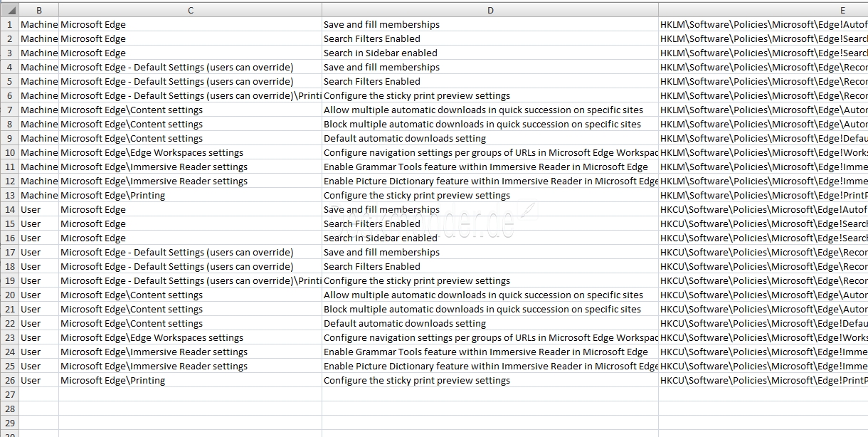Select the column C header
The image size is (868, 437).
point(190,10)
